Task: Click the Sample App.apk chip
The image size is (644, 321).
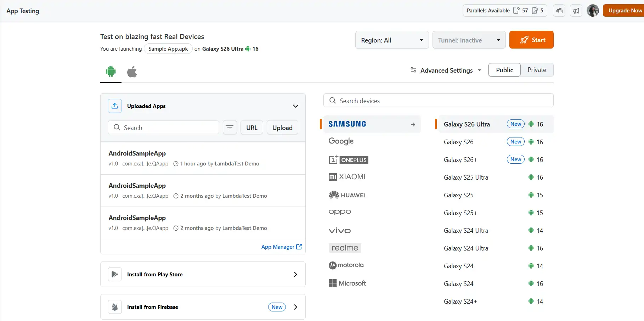Action: pyautogui.click(x=168, y=49)
